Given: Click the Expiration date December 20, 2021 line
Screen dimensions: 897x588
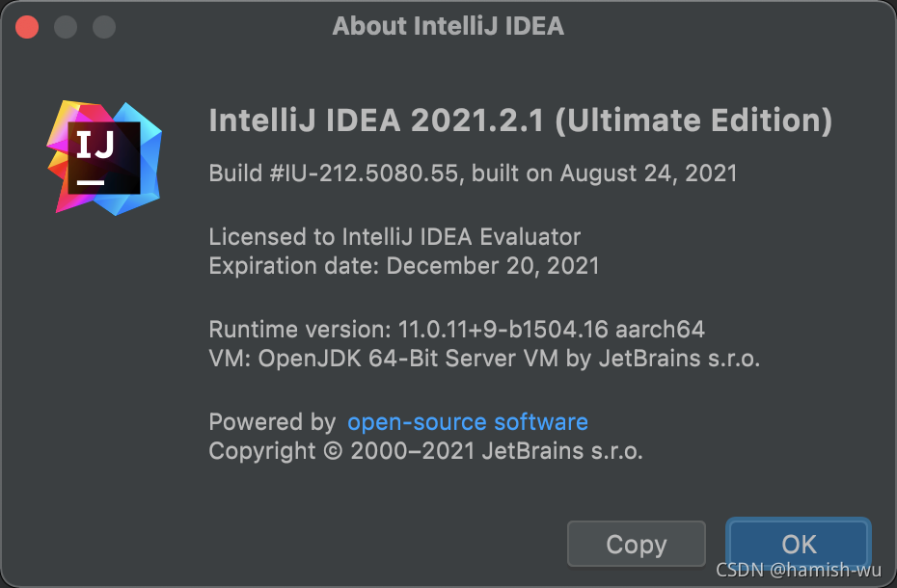Looking at the screenshot, I should click(404, 265).
